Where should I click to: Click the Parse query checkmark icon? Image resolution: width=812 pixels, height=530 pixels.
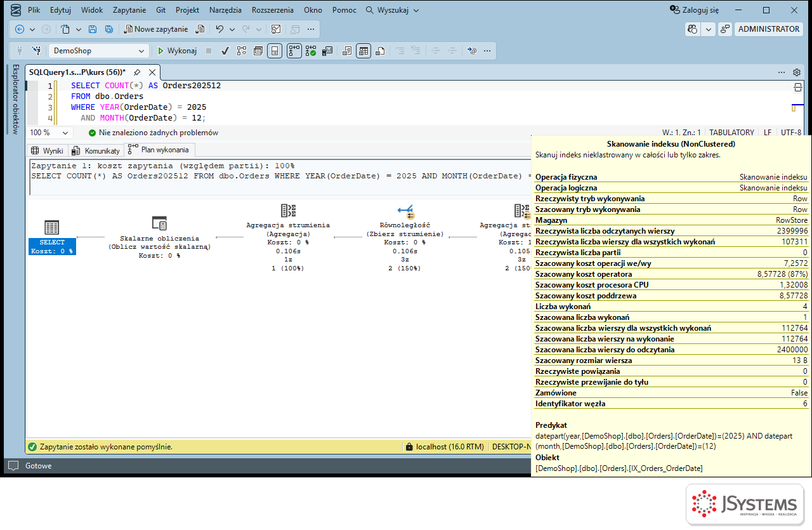click(x=225, y=51)
